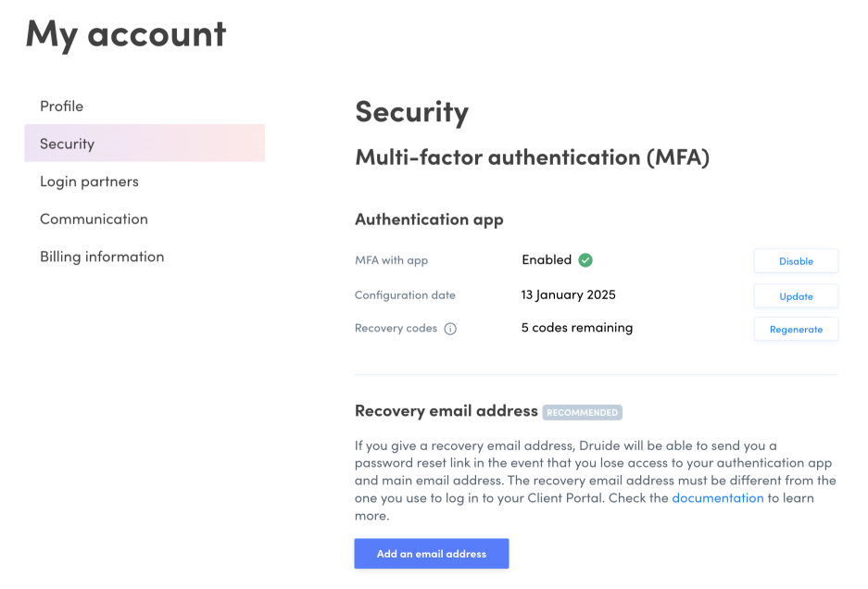Viewport: 868px width, 589px height.
Task: Disable MFA with app
Action: [x=796, y=261]
